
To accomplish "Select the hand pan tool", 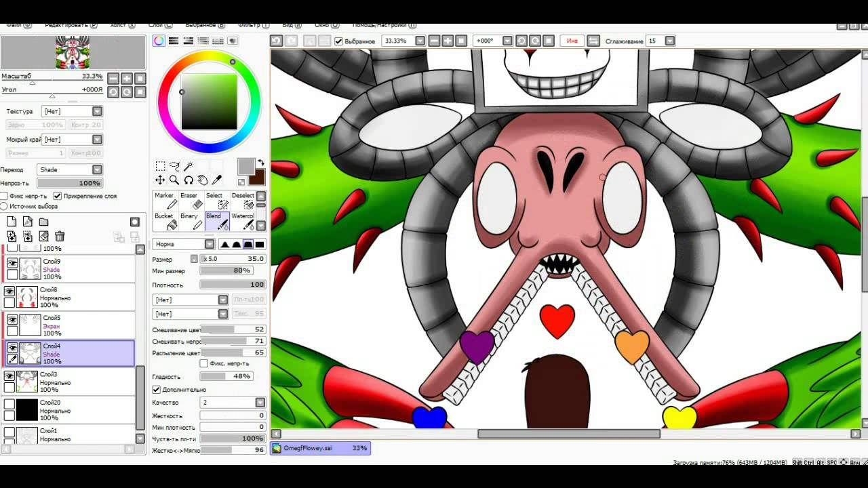I will tap(203, 180).
